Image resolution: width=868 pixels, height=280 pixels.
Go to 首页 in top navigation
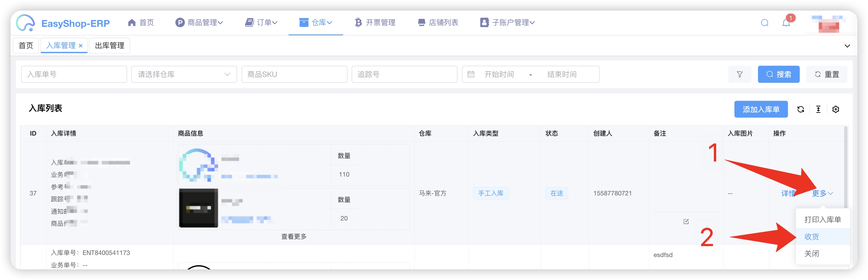[141, 23]
